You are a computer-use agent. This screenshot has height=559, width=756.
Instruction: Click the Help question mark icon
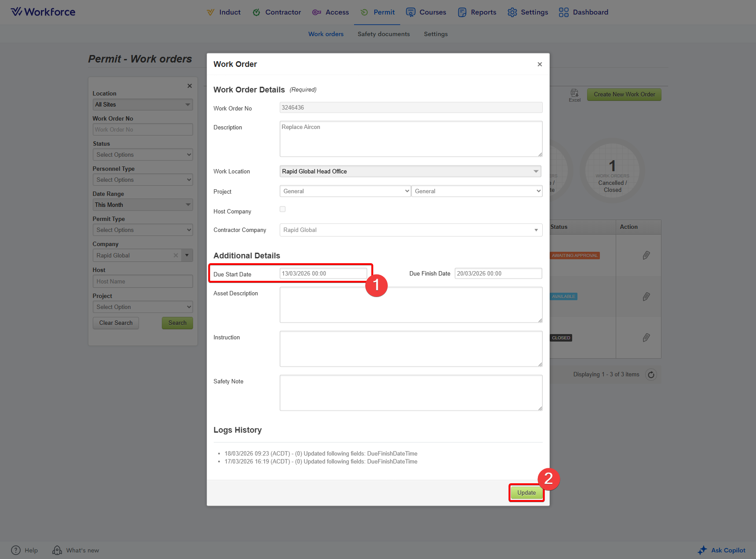[x=16, y=550]
